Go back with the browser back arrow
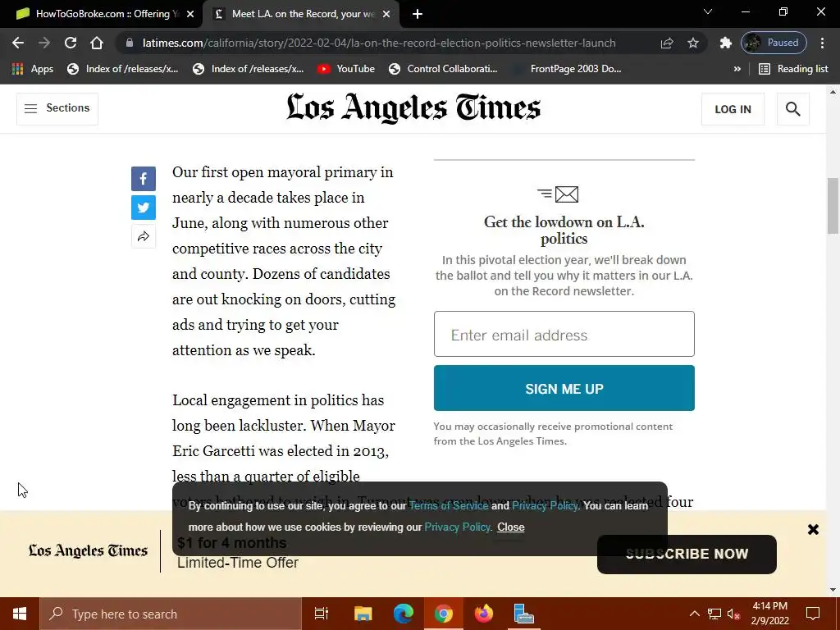 click(x=18, y=43)
